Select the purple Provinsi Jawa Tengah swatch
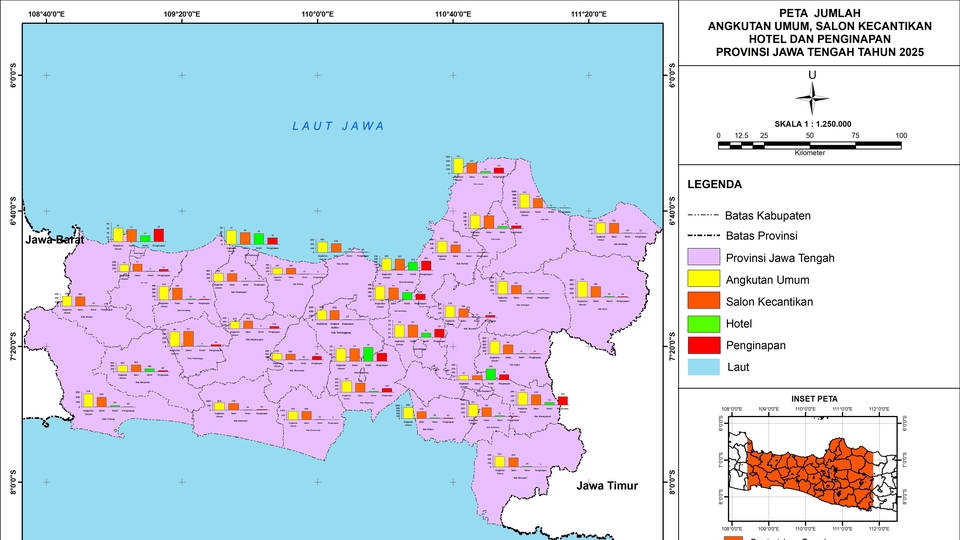The image size is (960, 540). 704,258
